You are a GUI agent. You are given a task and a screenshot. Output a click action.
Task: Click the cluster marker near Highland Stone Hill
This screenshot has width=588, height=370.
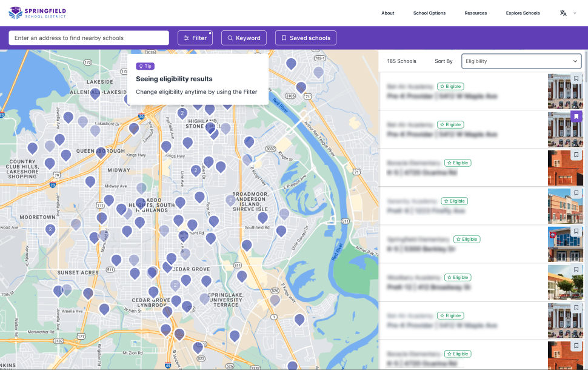coord(182,113)
